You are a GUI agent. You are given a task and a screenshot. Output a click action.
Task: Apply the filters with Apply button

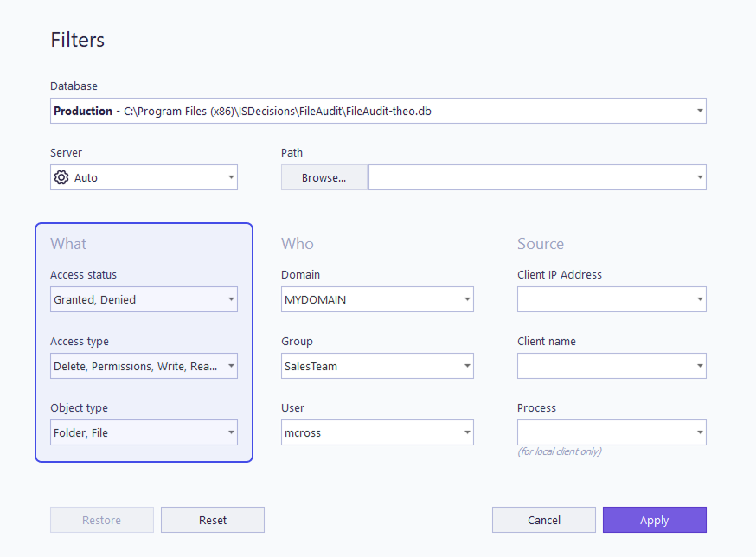click(654, 520)
